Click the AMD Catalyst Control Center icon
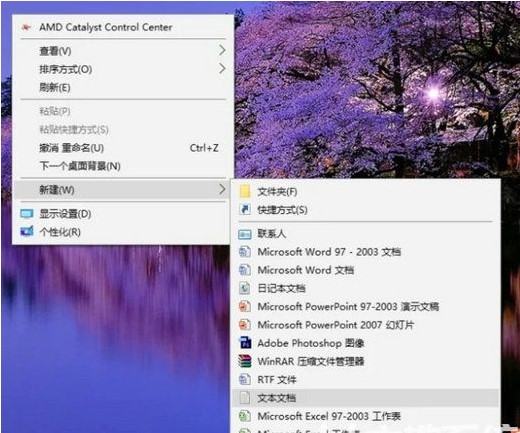The height and width of the screenshot is (433, 520). (x=26, y=27)
